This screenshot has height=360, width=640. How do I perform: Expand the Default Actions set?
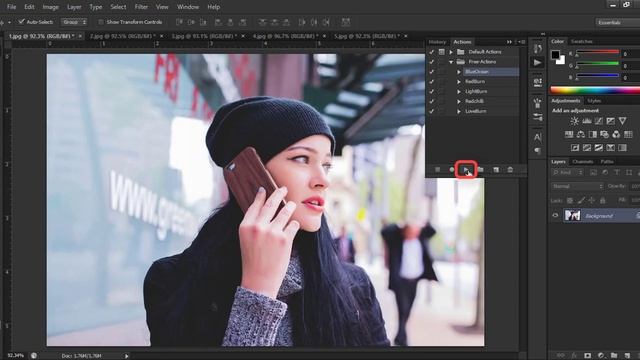[x=451, y=52]
